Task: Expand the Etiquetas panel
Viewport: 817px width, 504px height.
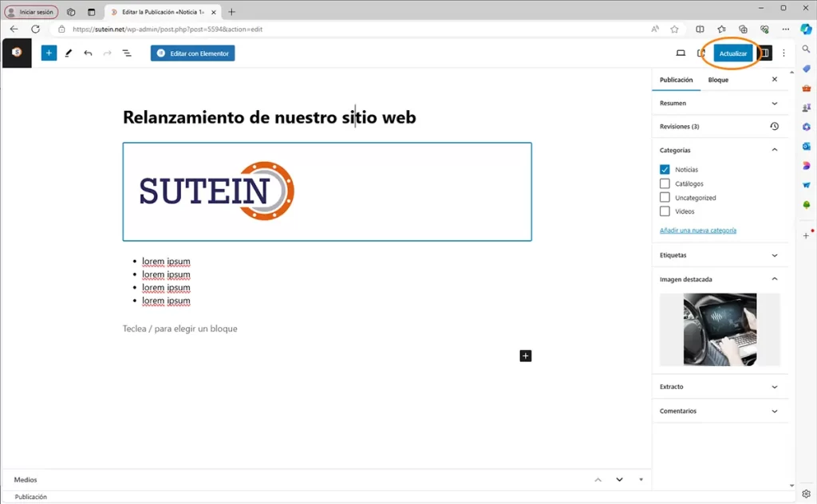Action: point(720,255)
